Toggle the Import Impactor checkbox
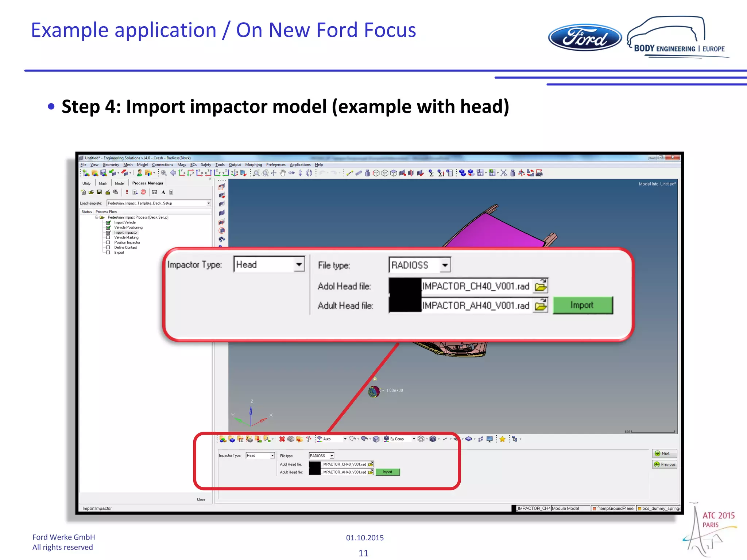The image size is (747, 560). [x=108, y=233]
